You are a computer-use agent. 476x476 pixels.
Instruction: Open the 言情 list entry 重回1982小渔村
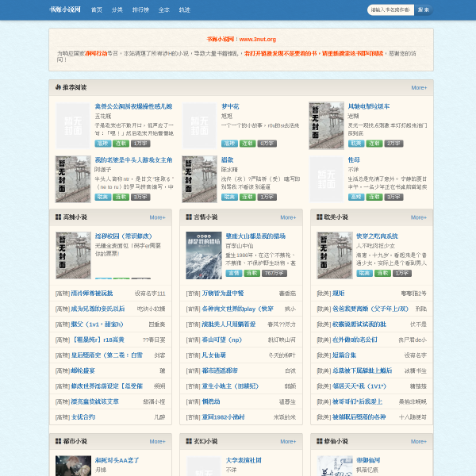pyautogui.click(x=223, y=417)
